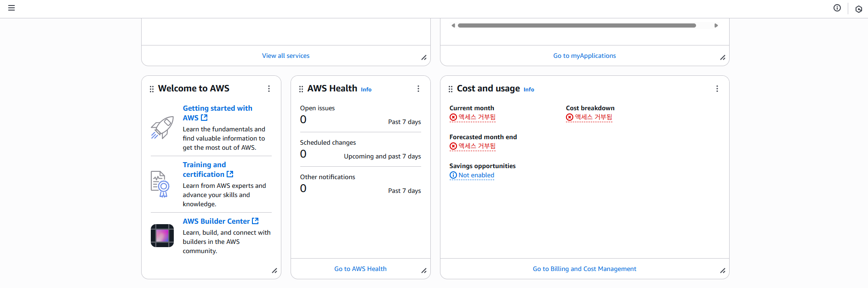Click Go to Billing and Cost Management
The image size is (868, 288).
click(584, 269)
